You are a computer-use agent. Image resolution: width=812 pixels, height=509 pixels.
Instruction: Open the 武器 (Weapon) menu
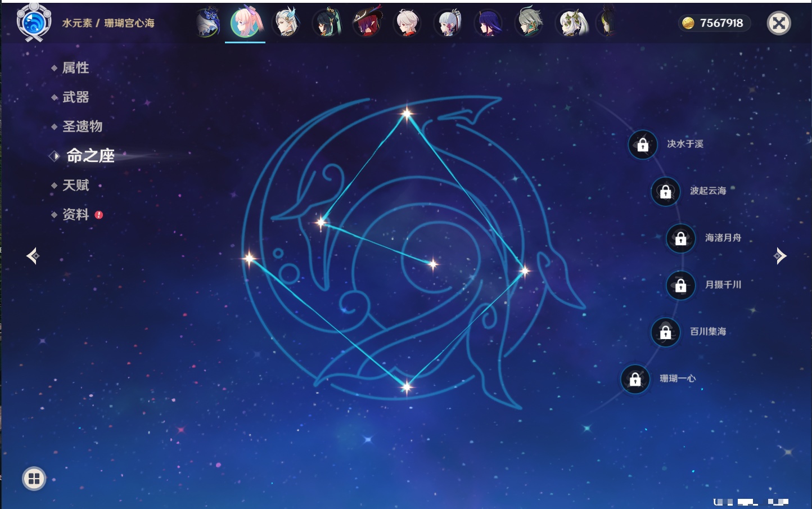tap(75, 97)
